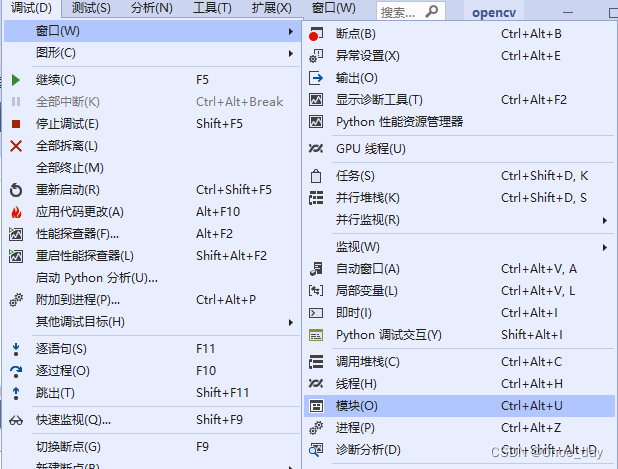
Task: Click the Step Into (逐语句) arrow icon
Action: (16, 349)
